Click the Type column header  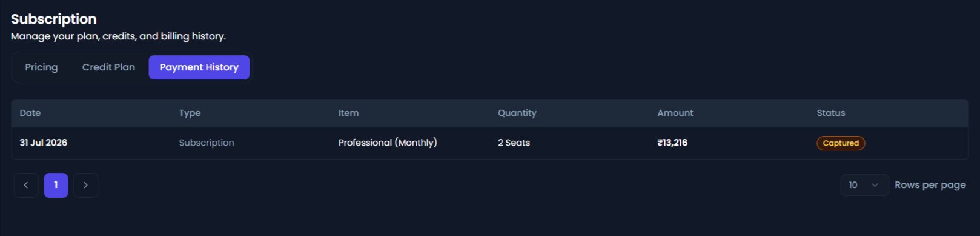point(190,113)
